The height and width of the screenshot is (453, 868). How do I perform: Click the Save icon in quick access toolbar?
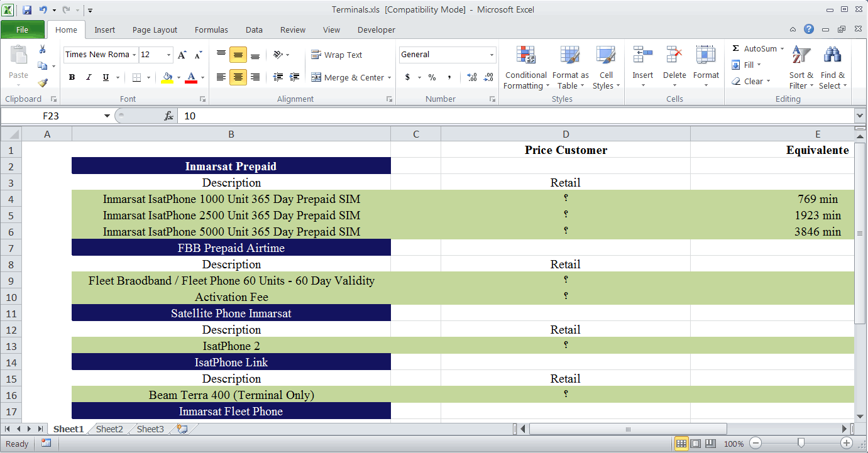[27, 10]
